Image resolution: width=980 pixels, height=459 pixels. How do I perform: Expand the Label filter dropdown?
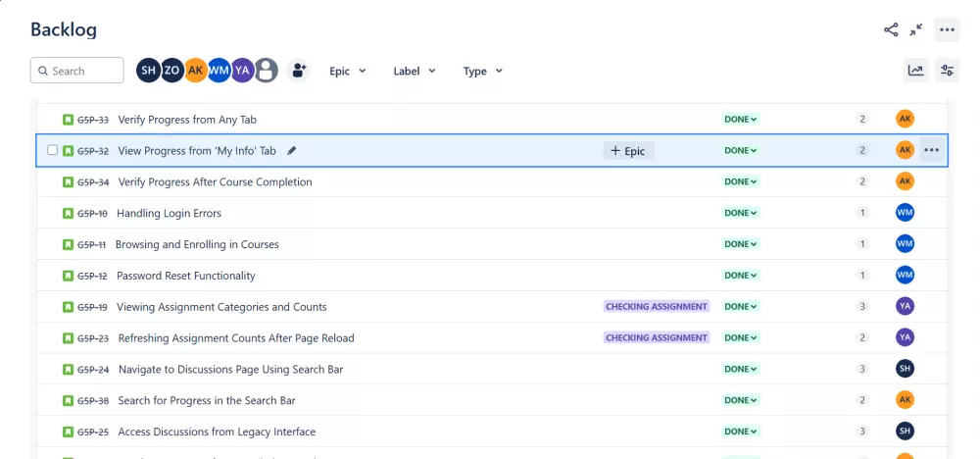click(415, 71)
